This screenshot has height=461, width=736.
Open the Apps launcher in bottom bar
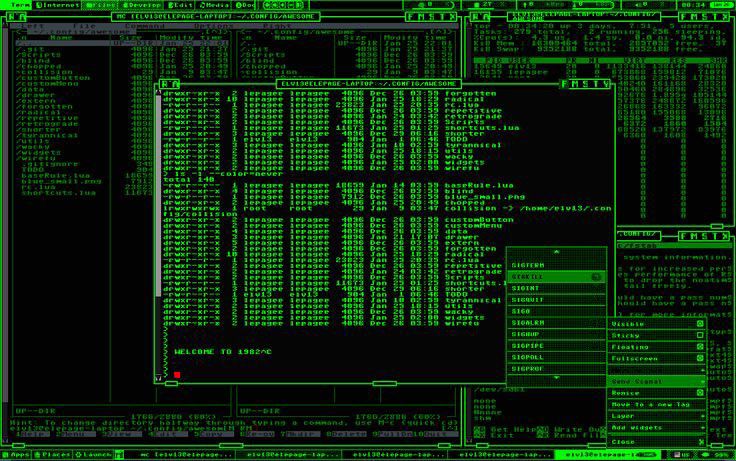16,455
